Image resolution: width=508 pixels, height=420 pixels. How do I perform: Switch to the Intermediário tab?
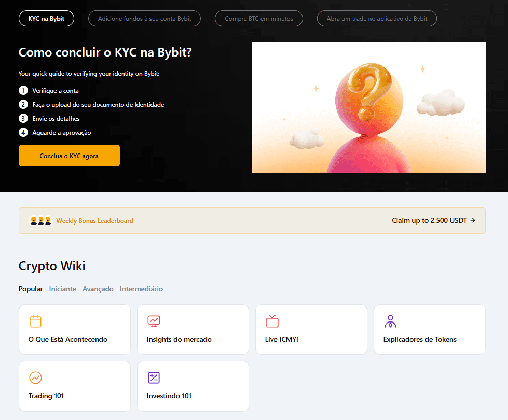pyautogui.click(x=141, y=289)
